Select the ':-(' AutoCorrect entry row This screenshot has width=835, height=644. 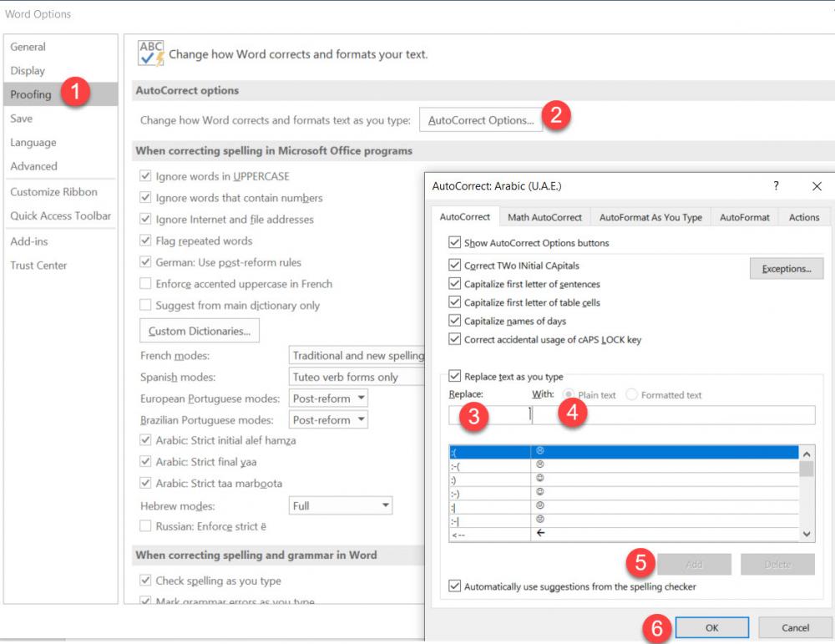[x=624, y=466]
